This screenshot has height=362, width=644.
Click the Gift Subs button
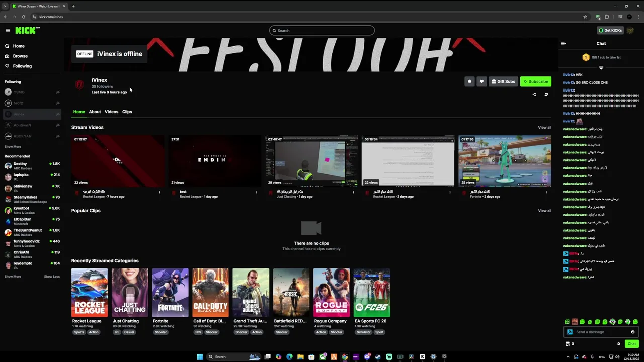tap(503, 81)
